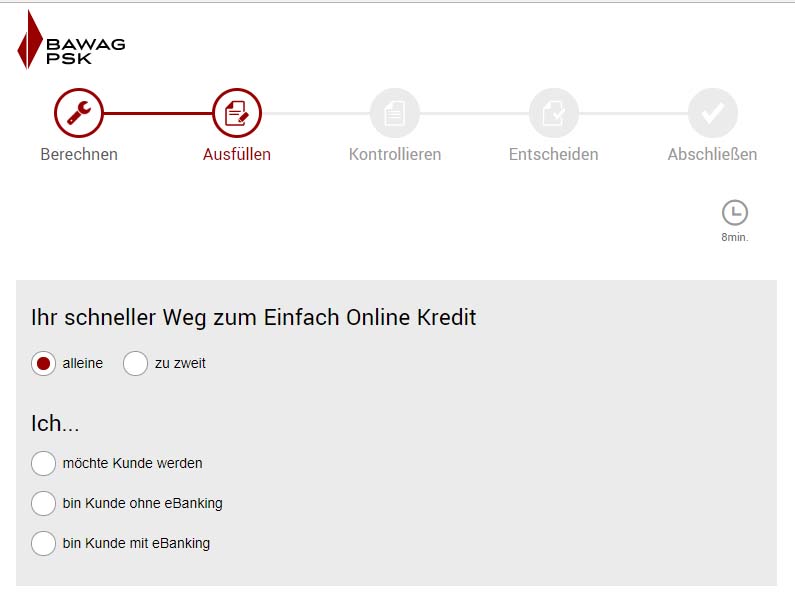Click the Kontrollieren document step icon
The height and width of the screenshot is (606, 795).
[x=395, y=113]
